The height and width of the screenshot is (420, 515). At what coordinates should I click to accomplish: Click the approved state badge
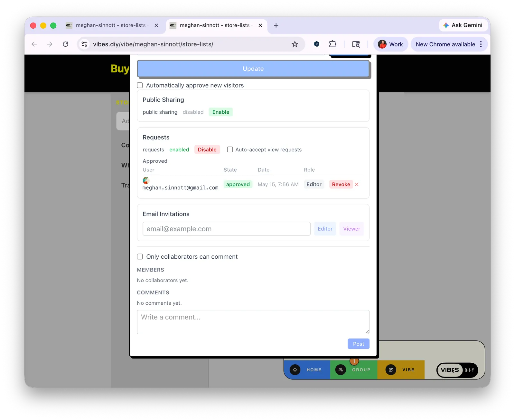coord(238,185)
